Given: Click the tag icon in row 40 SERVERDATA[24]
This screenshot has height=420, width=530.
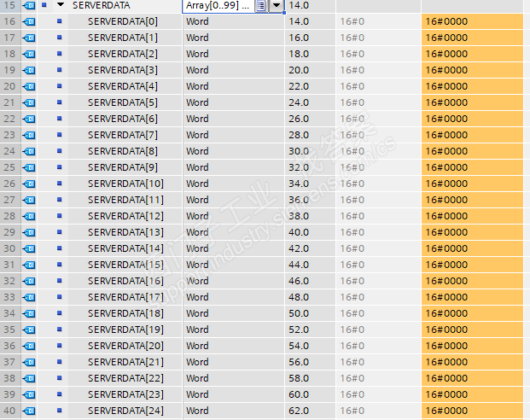Looking at the screenshot, I should [29, 411].
